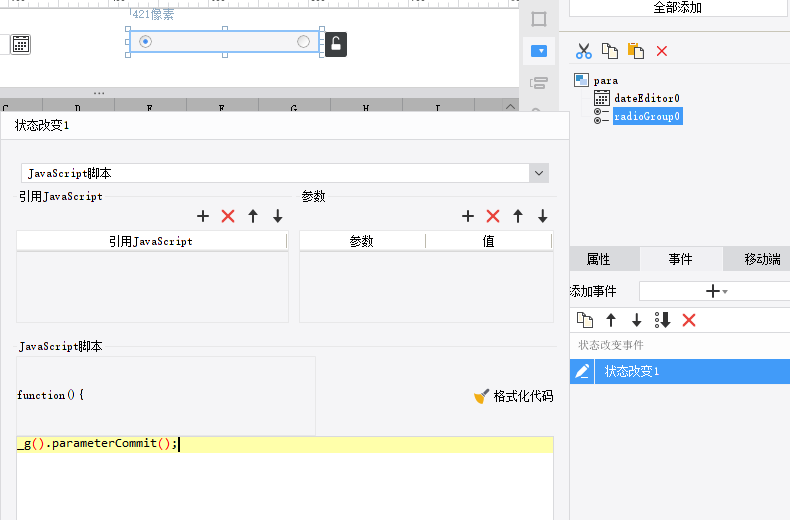Screen dimensions: 790x520
Task: Click the red delete X above widget tree
Action: (661, 51)
